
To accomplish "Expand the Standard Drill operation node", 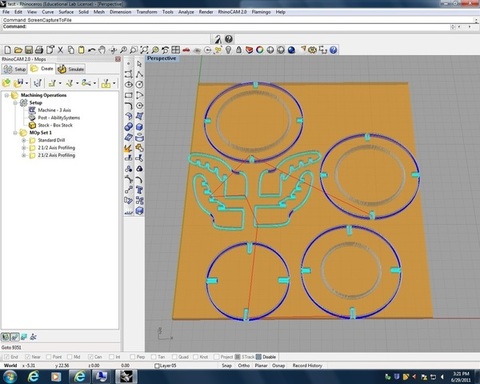I will (24, 140).
